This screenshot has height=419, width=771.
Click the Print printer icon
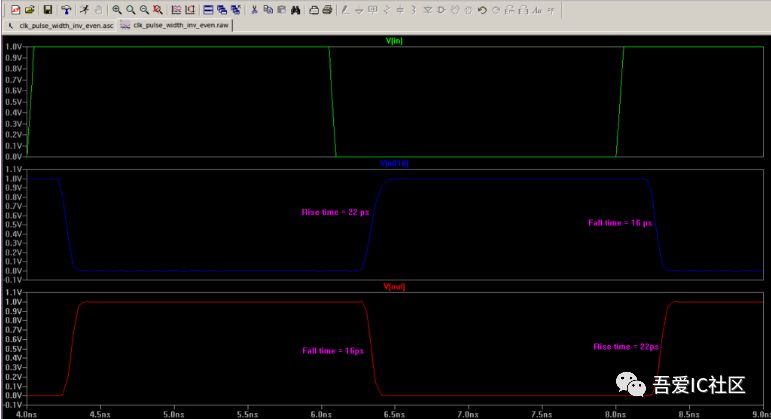tap(327, 9)
